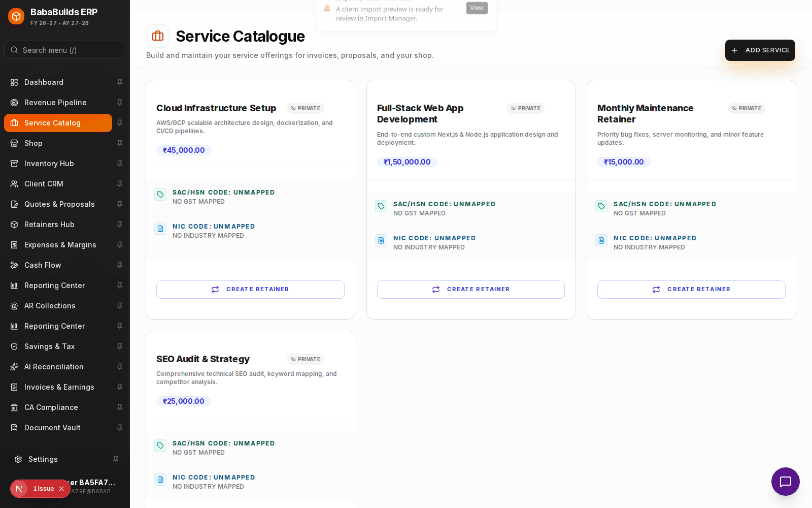
Task: Pin the Quotes & Proposals item
Action: [x=120, y=204]
